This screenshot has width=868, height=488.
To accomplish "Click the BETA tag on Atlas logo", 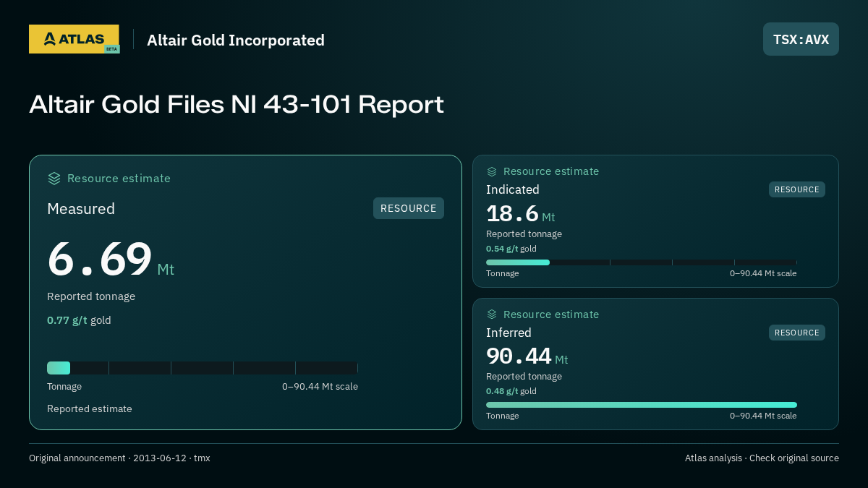I will (x=111, y=49).
